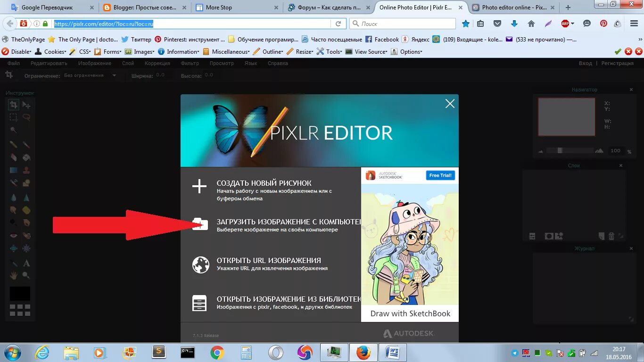644x362 pixels.
Task: Expand the CSS developer toolbar menu
Action: coord(81,52)
